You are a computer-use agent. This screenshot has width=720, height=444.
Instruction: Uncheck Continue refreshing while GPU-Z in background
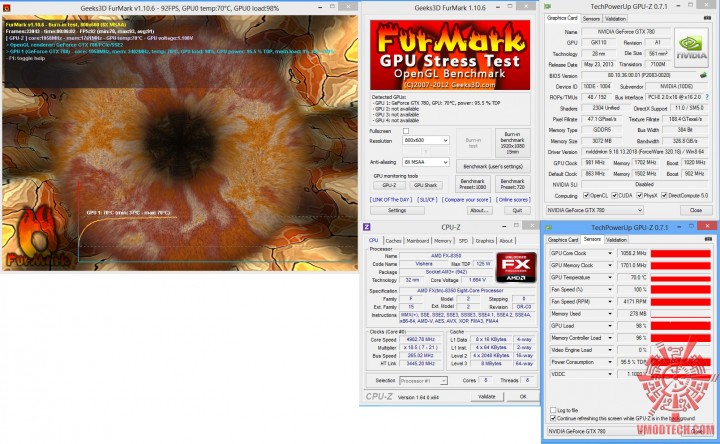pyautogui.click(x=553, y=418)
